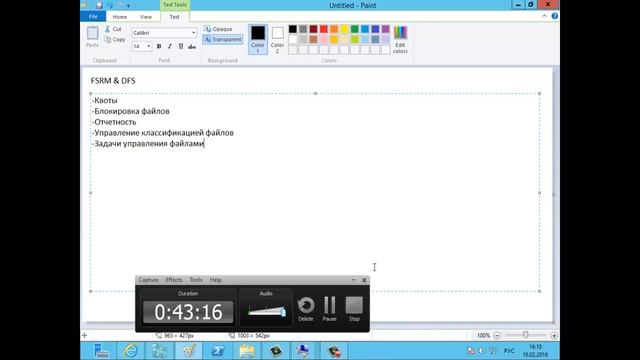Click the Text Tools contextual tab header

tap(175, 5)
